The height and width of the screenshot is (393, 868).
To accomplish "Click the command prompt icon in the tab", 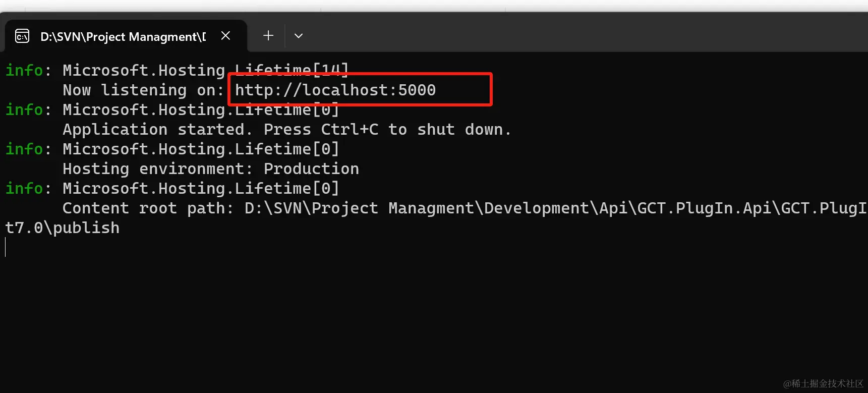I will tap(22, 36).
